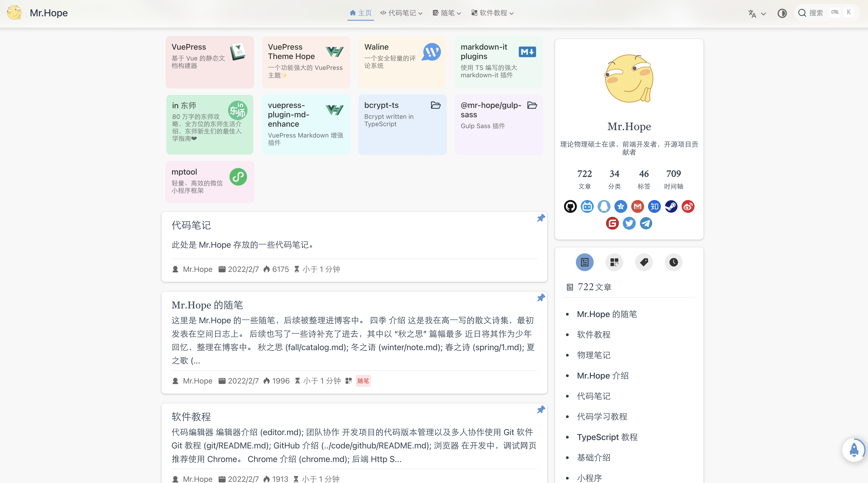Click the pin icon on Mr.Hope 的随笔 article
Viewport: 868px width, 483px height.
coord(541,298)
